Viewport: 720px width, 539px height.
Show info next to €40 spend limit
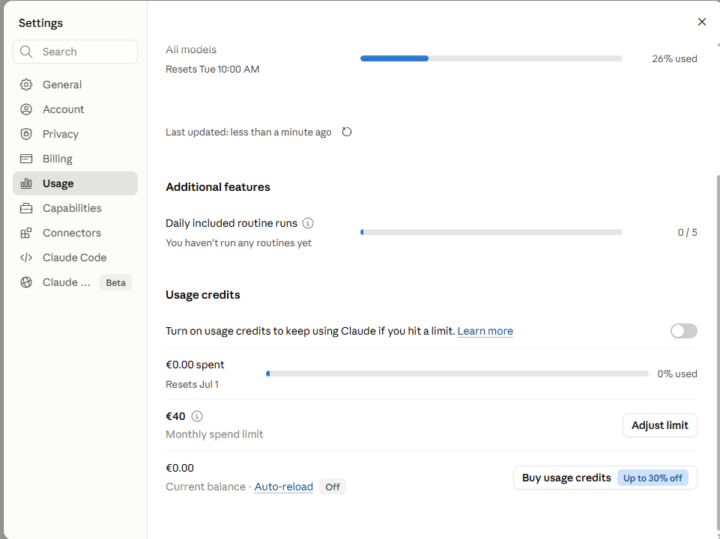197,416
